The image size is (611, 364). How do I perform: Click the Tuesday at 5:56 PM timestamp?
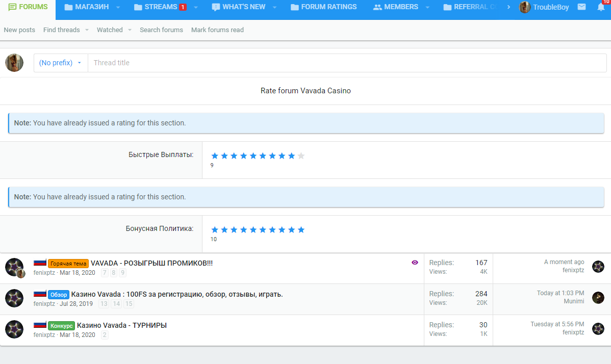coord(557,324)
